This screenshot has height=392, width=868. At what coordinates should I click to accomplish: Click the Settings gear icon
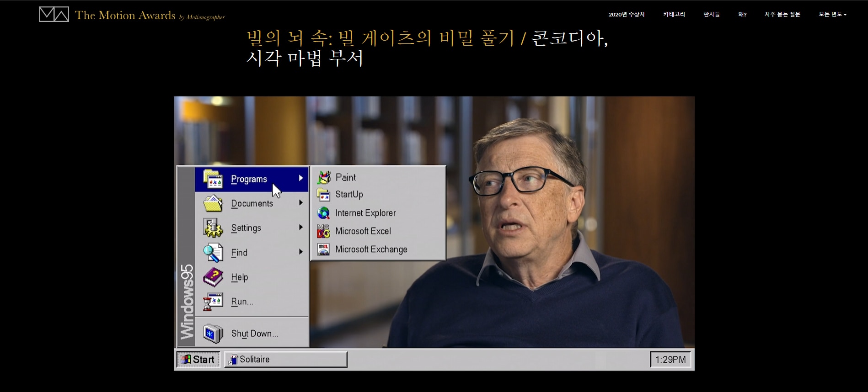click(213, 228)
